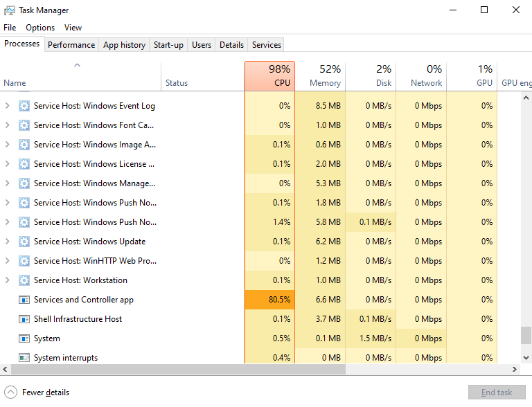Screen dimensions: 532x407
Task: Click the gear icon for Windows License
Action: (24, 164)
